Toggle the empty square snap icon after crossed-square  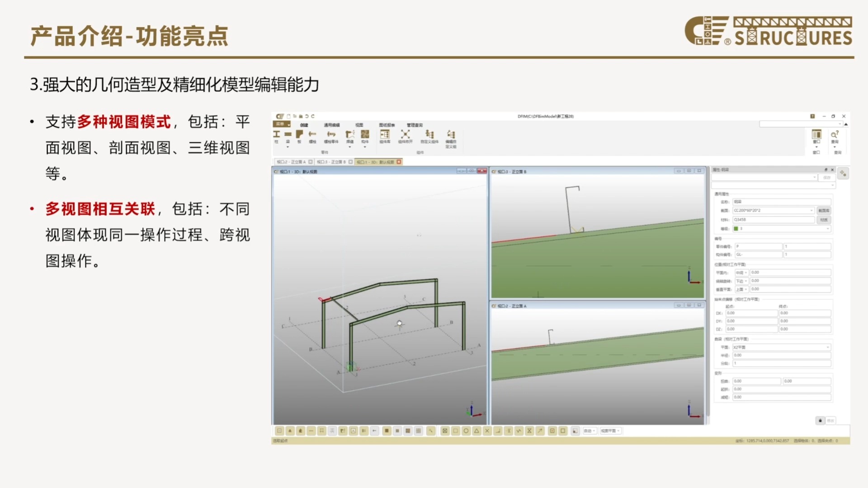(456, 431)
